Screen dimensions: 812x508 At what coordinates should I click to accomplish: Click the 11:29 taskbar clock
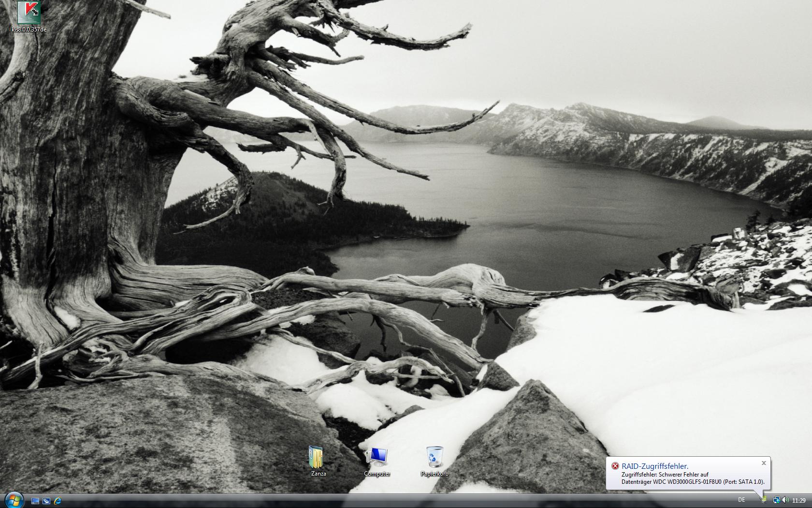[x=799, y=501]
